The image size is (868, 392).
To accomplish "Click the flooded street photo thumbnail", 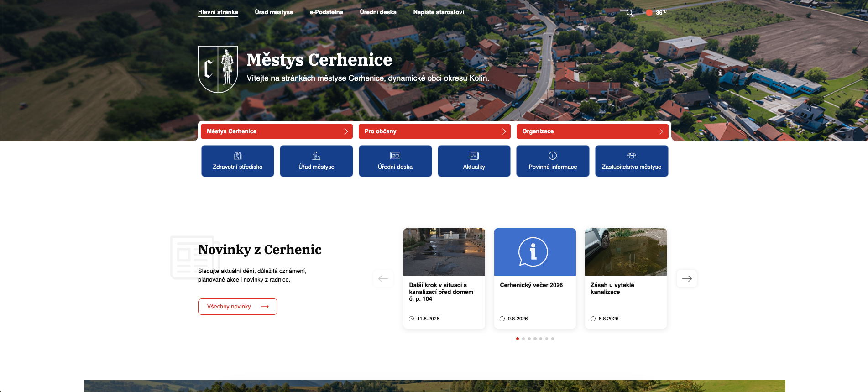I will [444, 252].
